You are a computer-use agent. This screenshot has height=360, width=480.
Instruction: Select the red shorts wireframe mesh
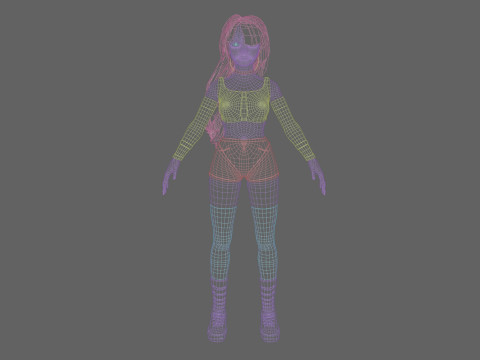pos(244,160)
